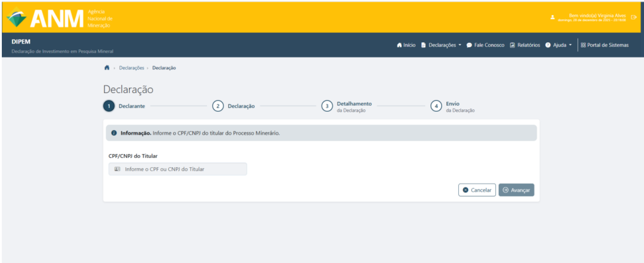This screenshot has height=263, width=644.
Task: Open the Portal de Sistemas link
Action: pyautogui.click(x=605, y=45)
